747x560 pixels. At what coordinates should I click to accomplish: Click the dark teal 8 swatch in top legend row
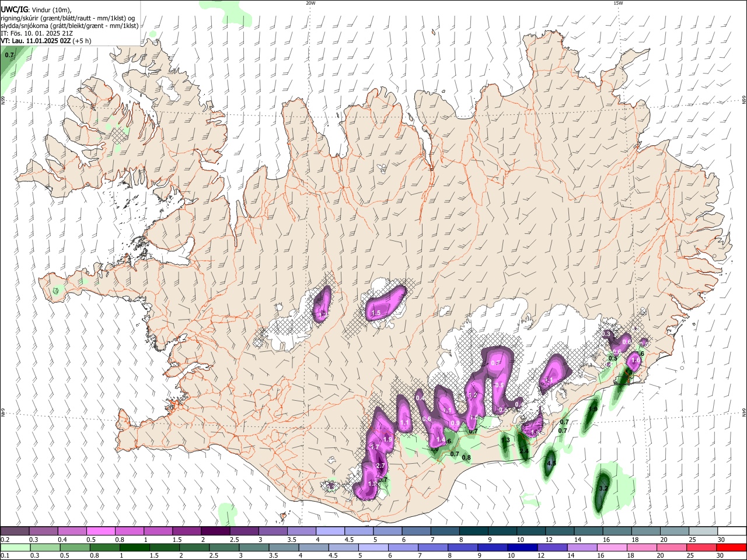473,531
